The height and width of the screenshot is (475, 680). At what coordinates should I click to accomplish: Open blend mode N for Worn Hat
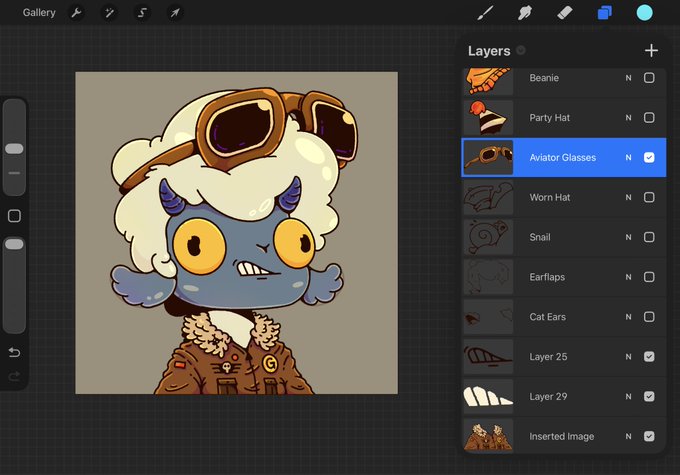click(x=628, y=197)
